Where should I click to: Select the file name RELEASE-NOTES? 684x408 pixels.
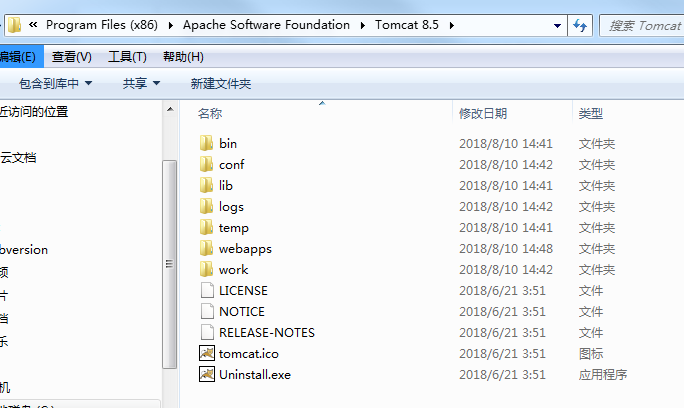click(x=267, y=333)
